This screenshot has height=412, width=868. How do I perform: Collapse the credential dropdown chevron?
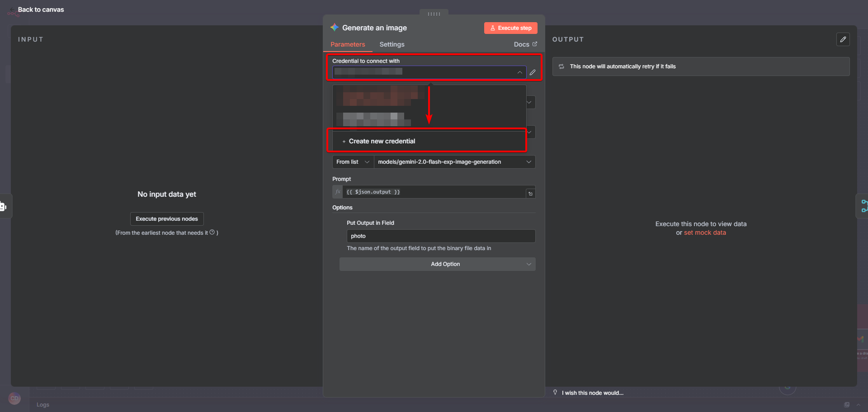[519, 72]
